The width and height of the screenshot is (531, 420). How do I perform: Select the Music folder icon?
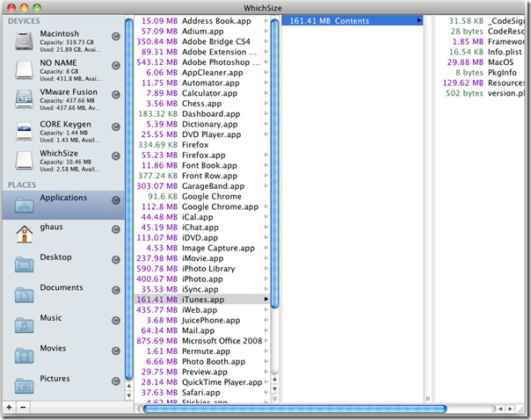(25, 323)
